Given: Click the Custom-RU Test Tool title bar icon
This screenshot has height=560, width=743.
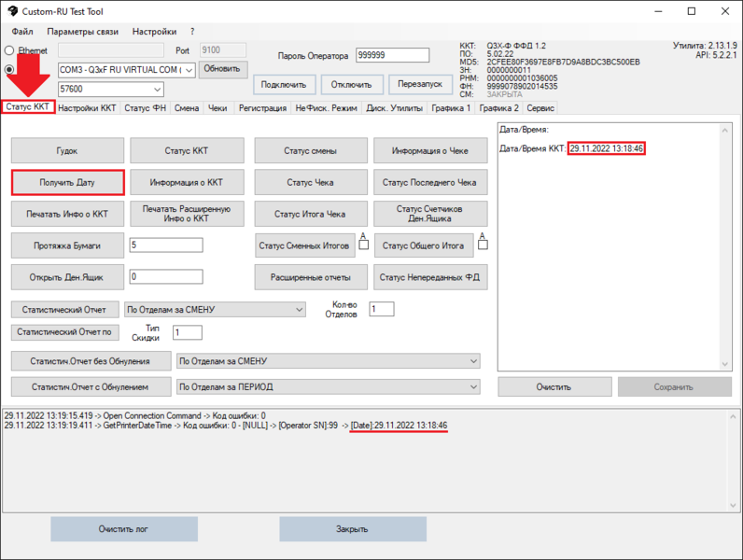Looking at the screenshot, I should (x=11, y=11).
